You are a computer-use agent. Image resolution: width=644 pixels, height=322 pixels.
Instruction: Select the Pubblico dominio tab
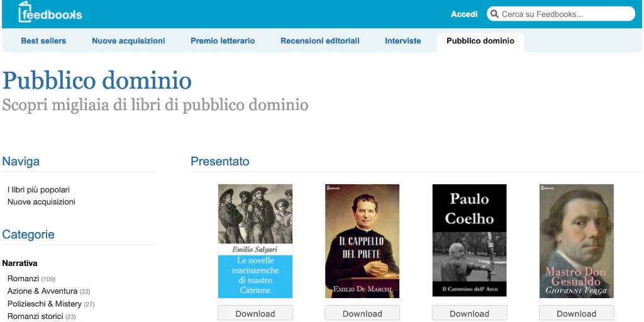[480, 41]
